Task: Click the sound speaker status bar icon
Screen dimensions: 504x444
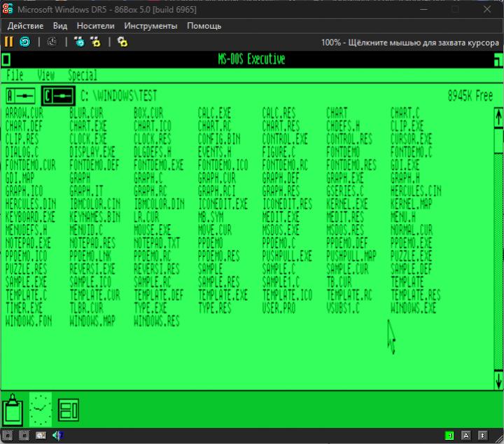Action: tap(57, 436)
